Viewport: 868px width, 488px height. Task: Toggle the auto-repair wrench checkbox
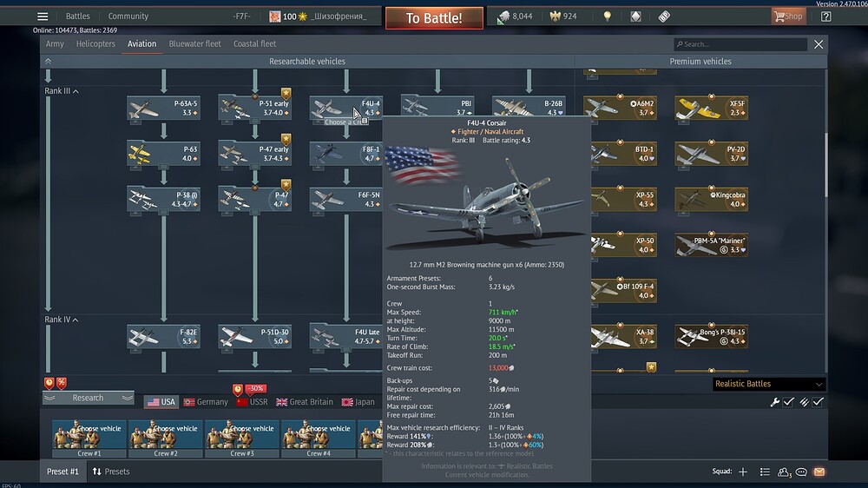tap(788, 401)
